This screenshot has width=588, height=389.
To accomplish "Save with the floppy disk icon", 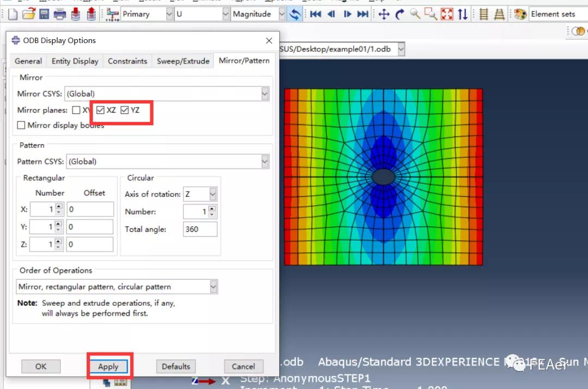I will click(x=44, y=14).
